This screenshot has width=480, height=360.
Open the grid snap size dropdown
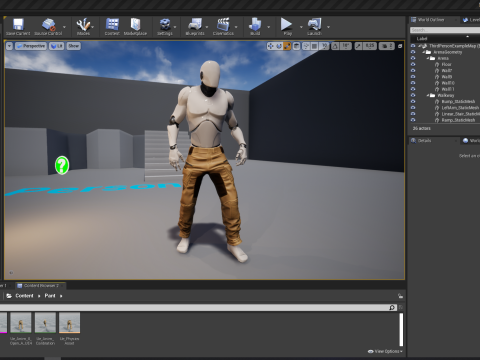click(324, 46)
